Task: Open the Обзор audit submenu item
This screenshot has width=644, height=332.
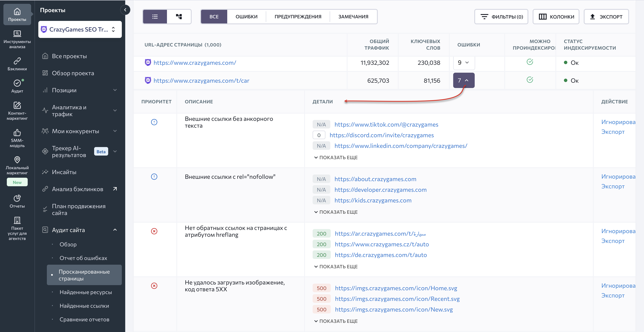Action: (68, 244)
